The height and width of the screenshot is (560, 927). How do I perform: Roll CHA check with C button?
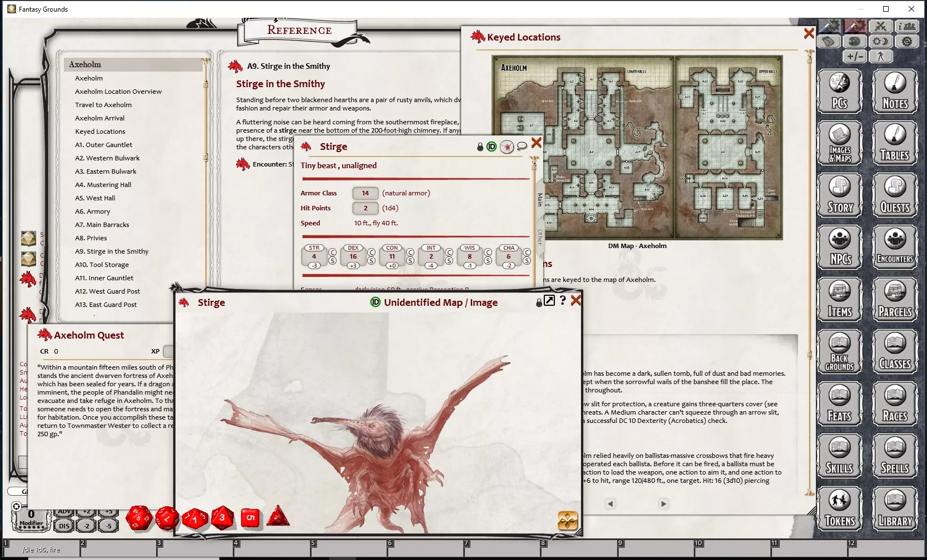527,253
